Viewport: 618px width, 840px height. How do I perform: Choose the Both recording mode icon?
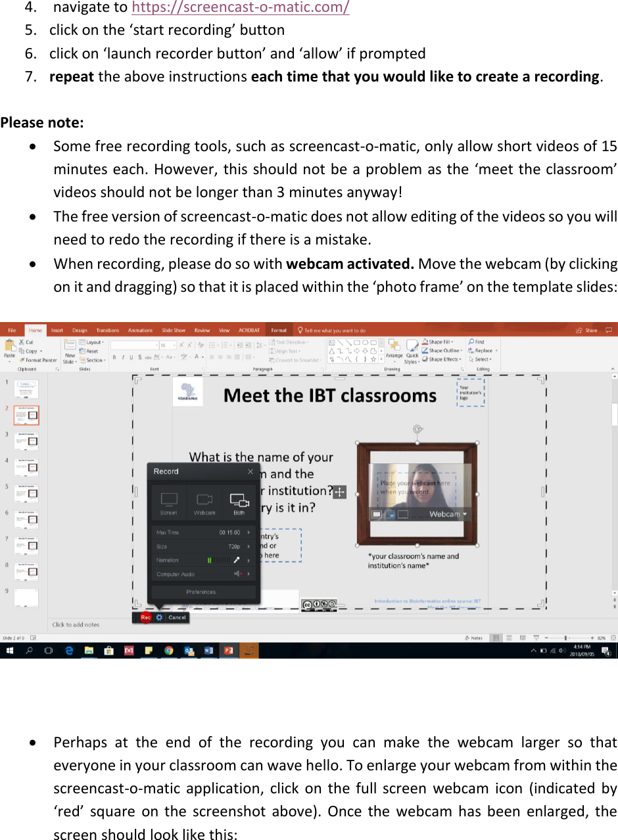coord(239,500)
